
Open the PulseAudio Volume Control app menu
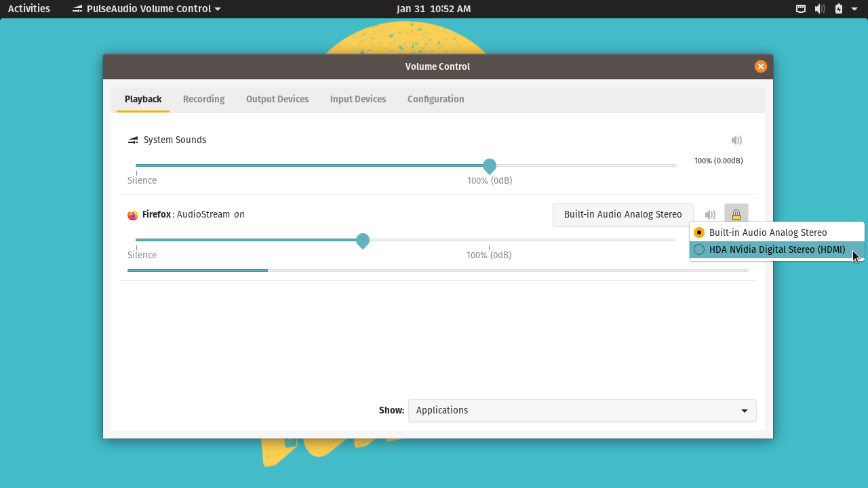(x=146, y=9)
